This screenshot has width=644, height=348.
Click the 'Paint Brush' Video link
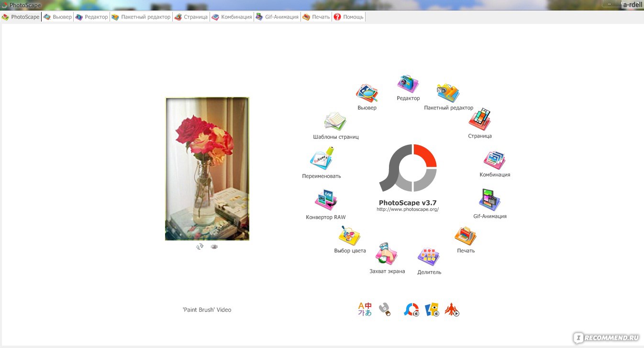point(207,310)
